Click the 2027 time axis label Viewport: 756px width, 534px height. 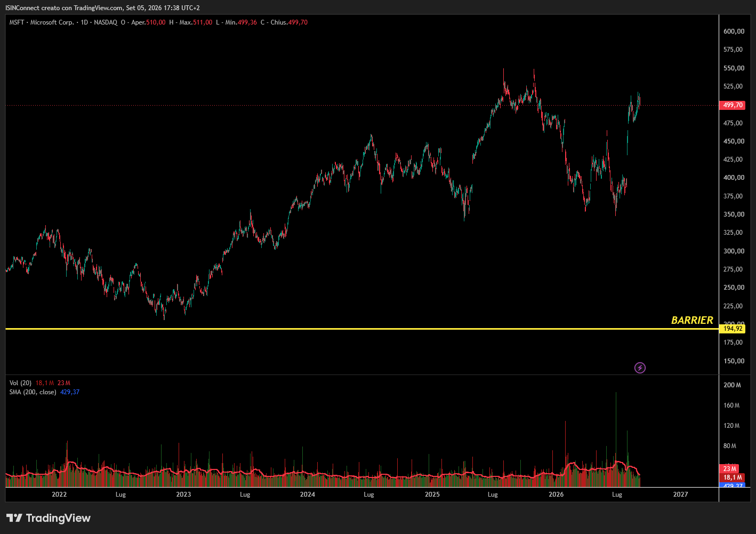pyautogui.click(x=680, y=495)
